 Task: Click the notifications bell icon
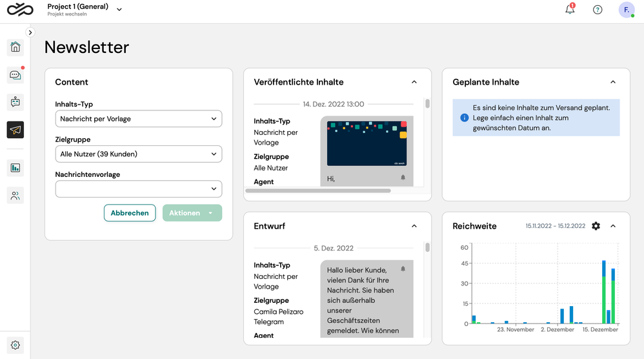coord(570,10)
